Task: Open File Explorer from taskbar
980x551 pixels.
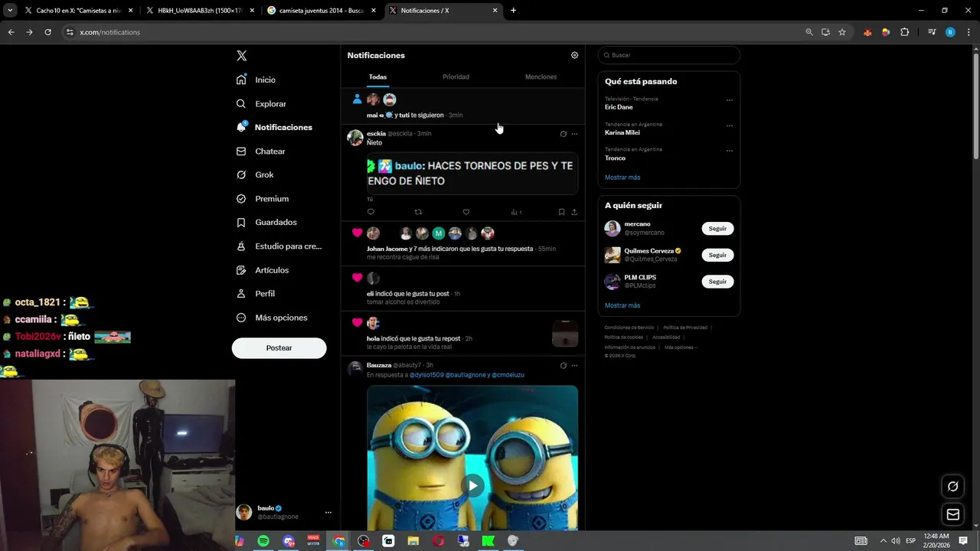Action: [413, 541]
